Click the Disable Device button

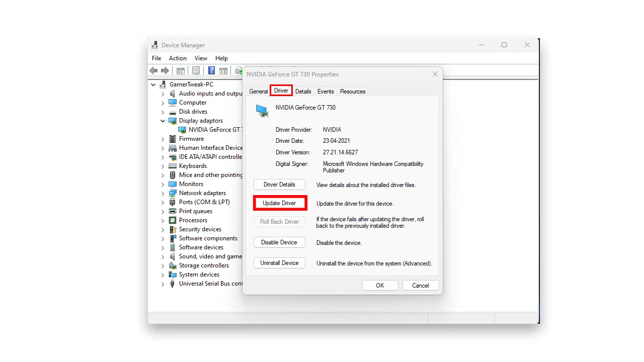click(x=279, y=242)
